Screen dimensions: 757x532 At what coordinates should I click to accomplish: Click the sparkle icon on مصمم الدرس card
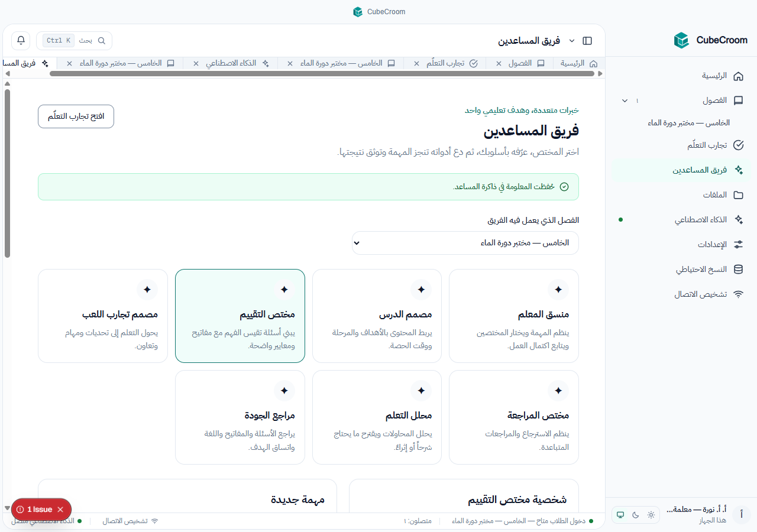click(x=421, y=290)
